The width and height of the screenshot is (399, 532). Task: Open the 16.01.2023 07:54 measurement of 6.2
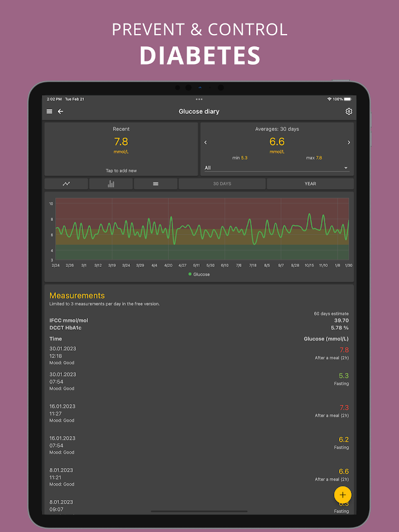point(199,445)
